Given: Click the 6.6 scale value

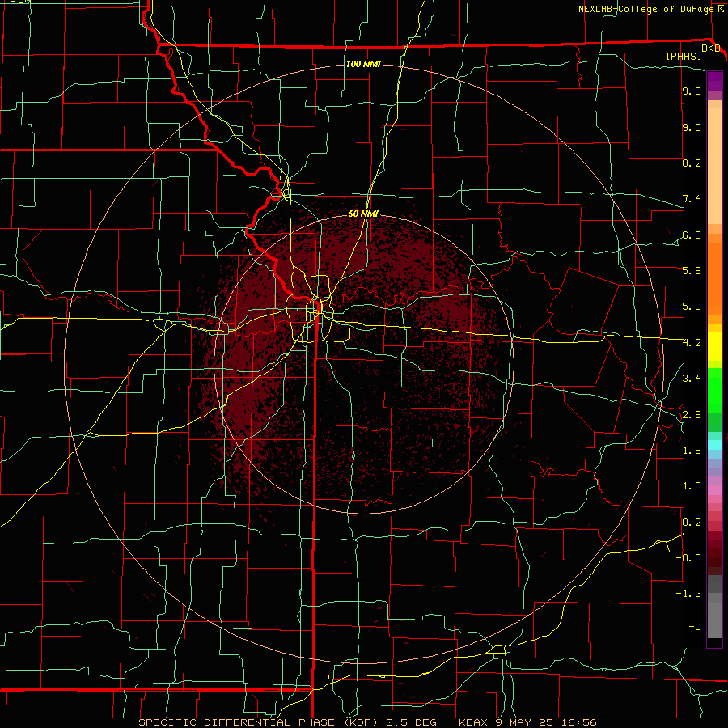Looking at the screenshot, I should coord(692,235).
